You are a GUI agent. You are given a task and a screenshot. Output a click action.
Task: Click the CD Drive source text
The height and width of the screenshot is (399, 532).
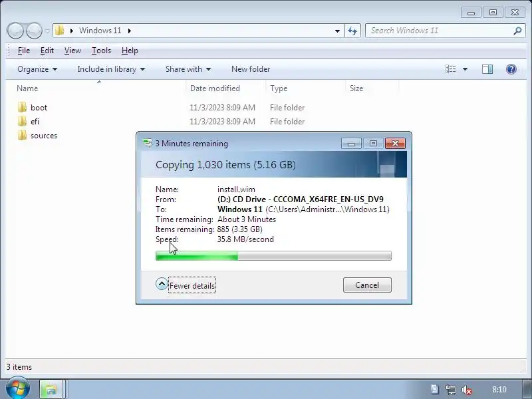coord(301,199)
